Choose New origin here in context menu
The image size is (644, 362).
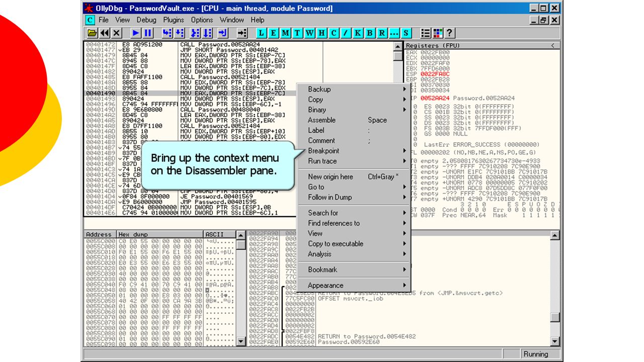click(x=354, y=176)
